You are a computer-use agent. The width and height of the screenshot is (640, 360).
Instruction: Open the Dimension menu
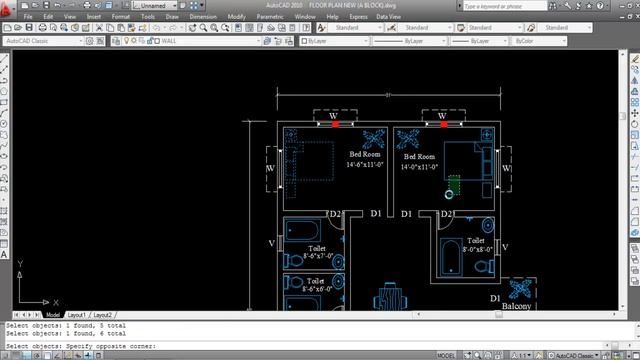pyautogui.click(x=203, y=17)
